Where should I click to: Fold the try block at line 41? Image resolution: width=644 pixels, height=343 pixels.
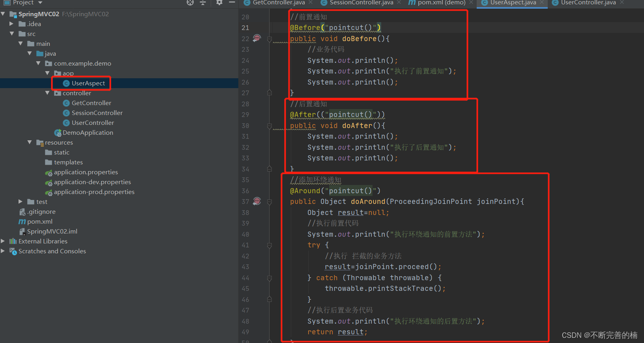270,245
